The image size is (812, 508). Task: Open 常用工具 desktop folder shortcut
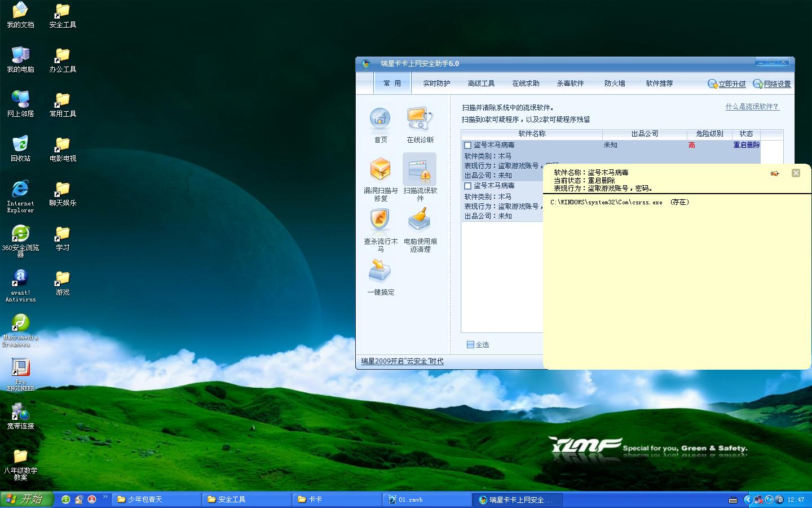click(x=63, y=104)
